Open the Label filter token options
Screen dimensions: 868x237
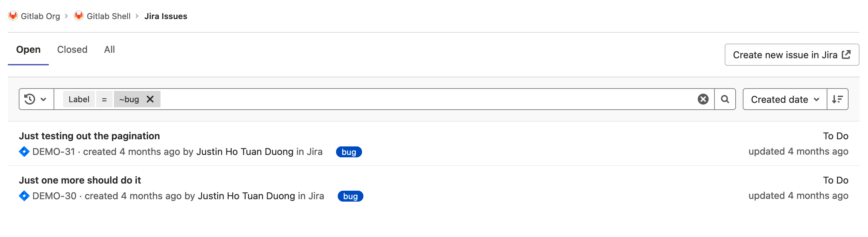pos(78,99)
